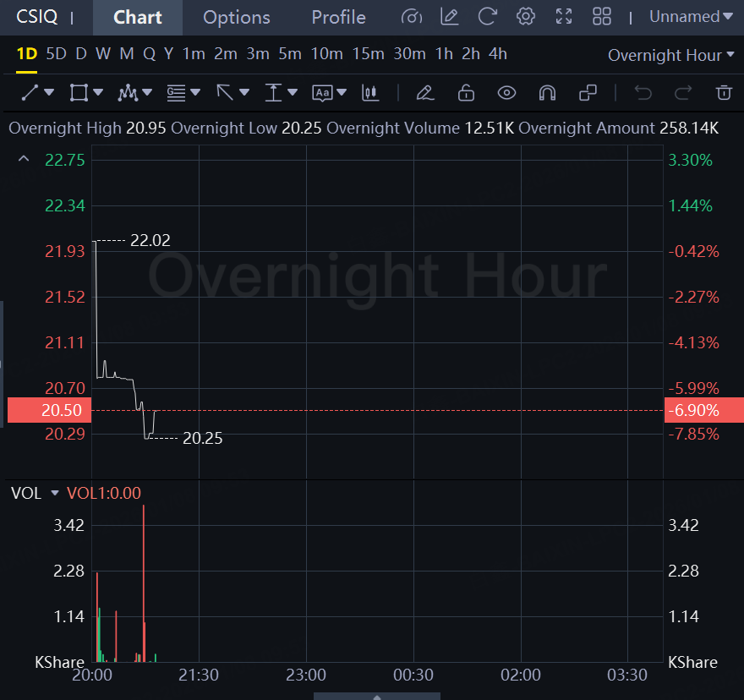Open chart settings gear icon
The image size is (744, 700).
click(x=526, y=17)
